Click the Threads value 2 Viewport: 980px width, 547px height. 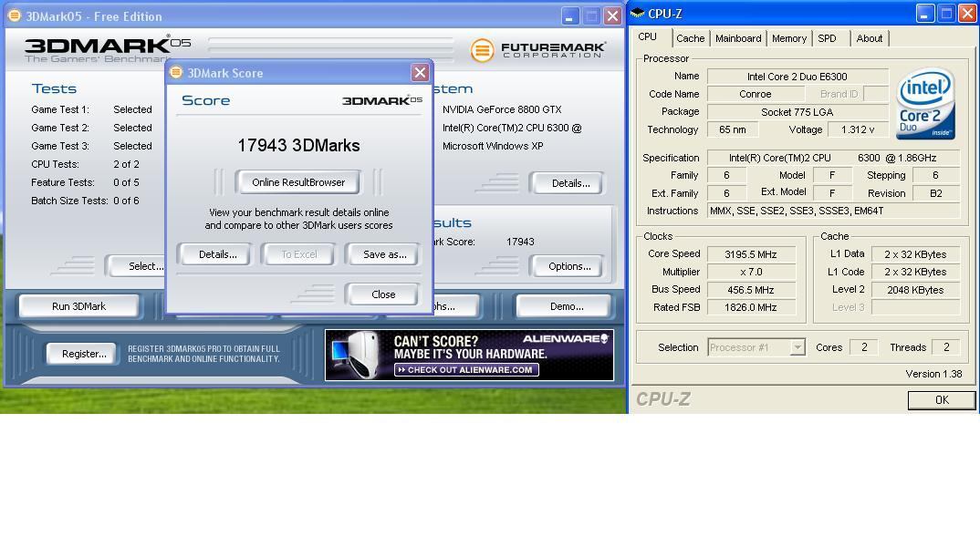pyautogui.click(x=945, y=347)
